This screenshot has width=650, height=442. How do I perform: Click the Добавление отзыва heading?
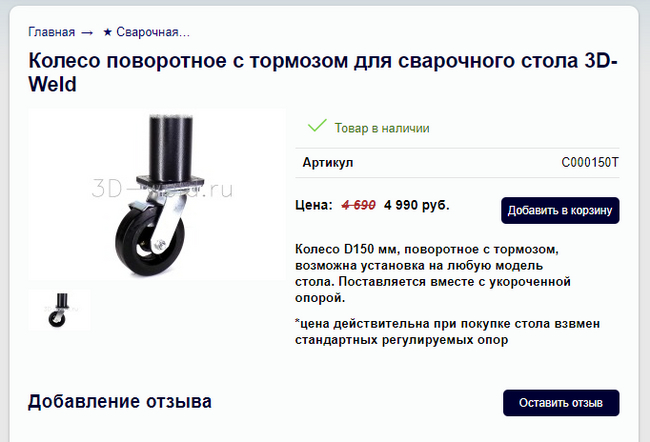(x=120, y=401)
